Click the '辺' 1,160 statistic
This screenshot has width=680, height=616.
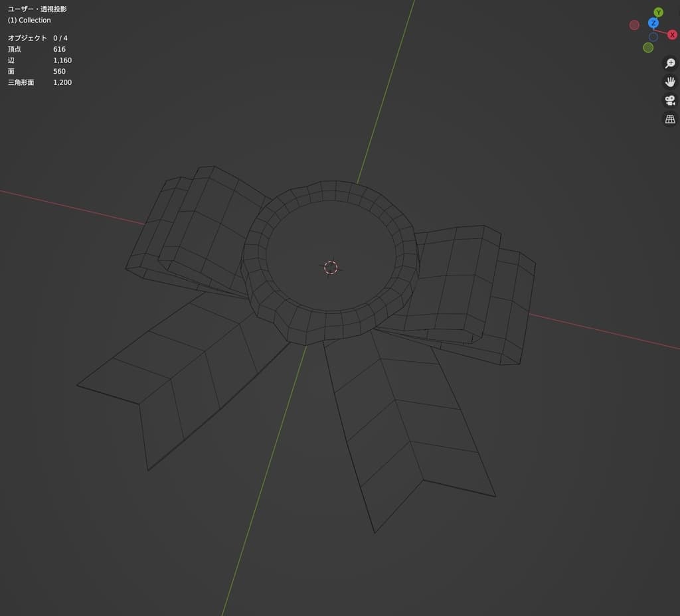click(40, 60)
